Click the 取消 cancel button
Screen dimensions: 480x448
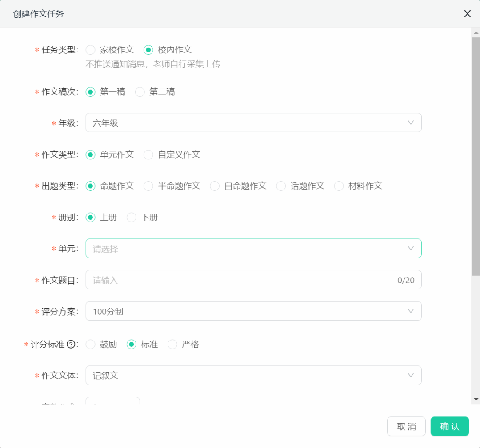[x=406, y=426]
